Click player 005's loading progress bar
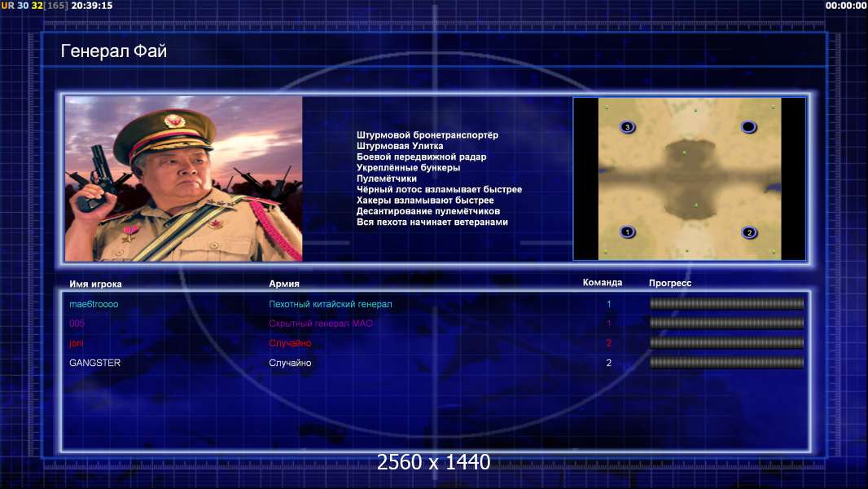Viewport: 868px width, 489px height. pyautogui.click(x=727, y=323)
